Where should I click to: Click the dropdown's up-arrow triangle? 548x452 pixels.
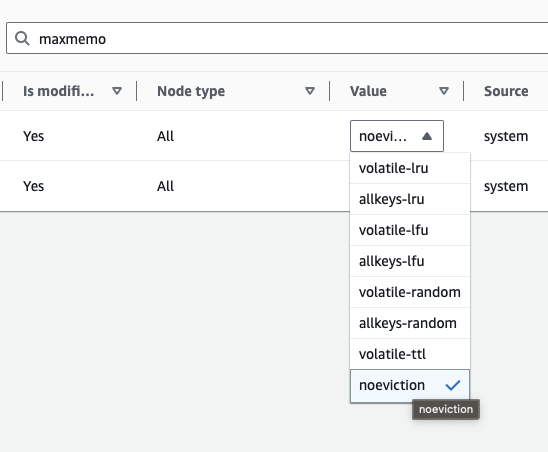pyautogui.click(x=427, y=136)
